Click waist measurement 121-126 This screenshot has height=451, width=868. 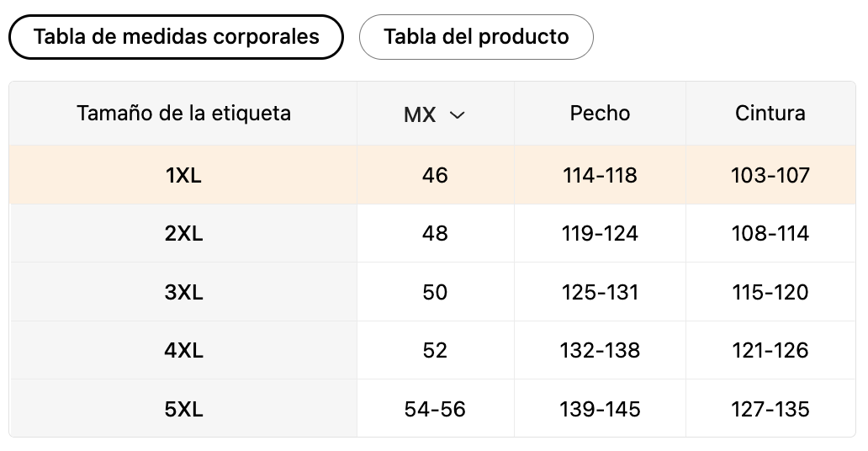click(x=770, y=350)
